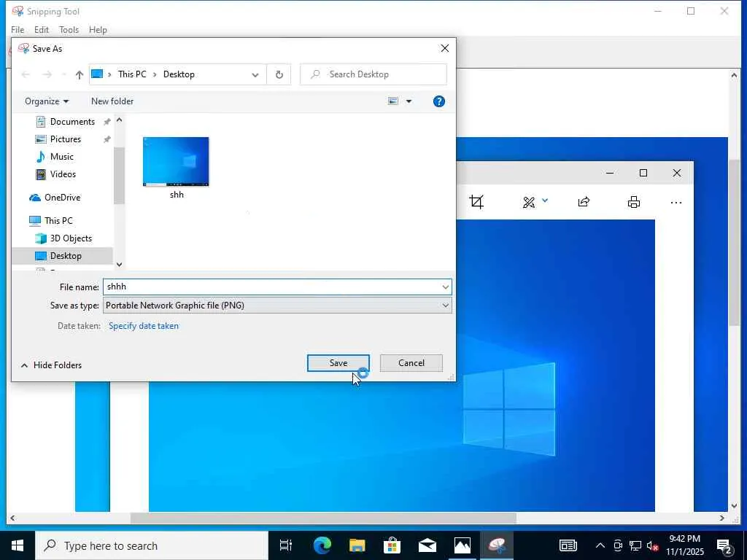Viewport: 747px width, 560px height.
Task: Click the Save button
Action: (338, 363)
